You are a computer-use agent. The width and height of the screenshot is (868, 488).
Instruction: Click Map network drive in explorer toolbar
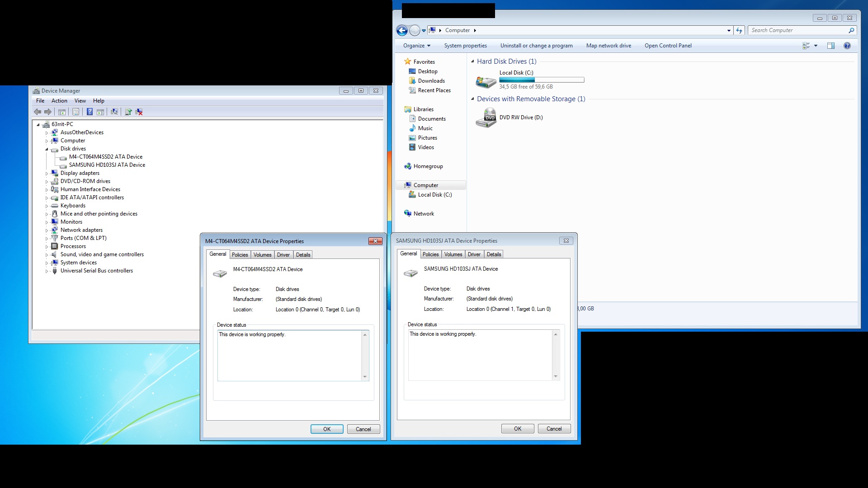(609, 46)
